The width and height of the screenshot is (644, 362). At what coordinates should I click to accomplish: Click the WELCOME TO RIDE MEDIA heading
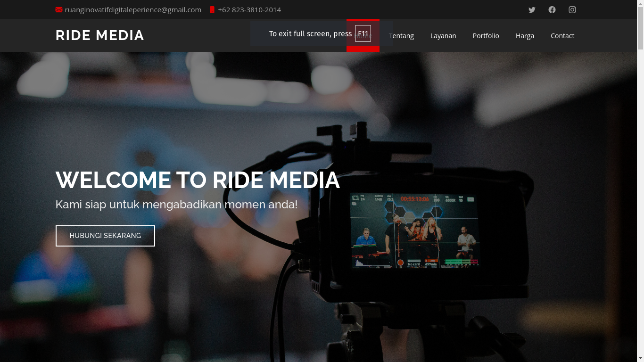(198, 180)
